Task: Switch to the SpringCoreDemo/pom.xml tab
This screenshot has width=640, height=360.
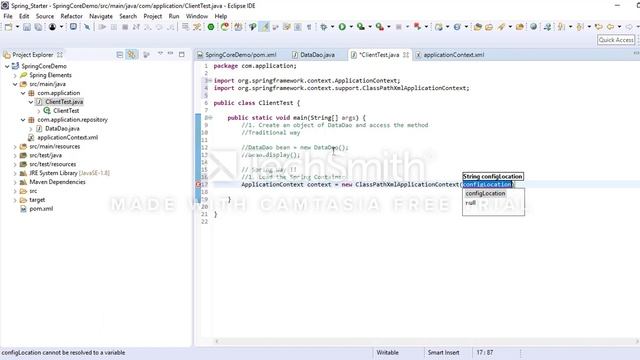Action: pyautogui.click(x=237, y=55)
